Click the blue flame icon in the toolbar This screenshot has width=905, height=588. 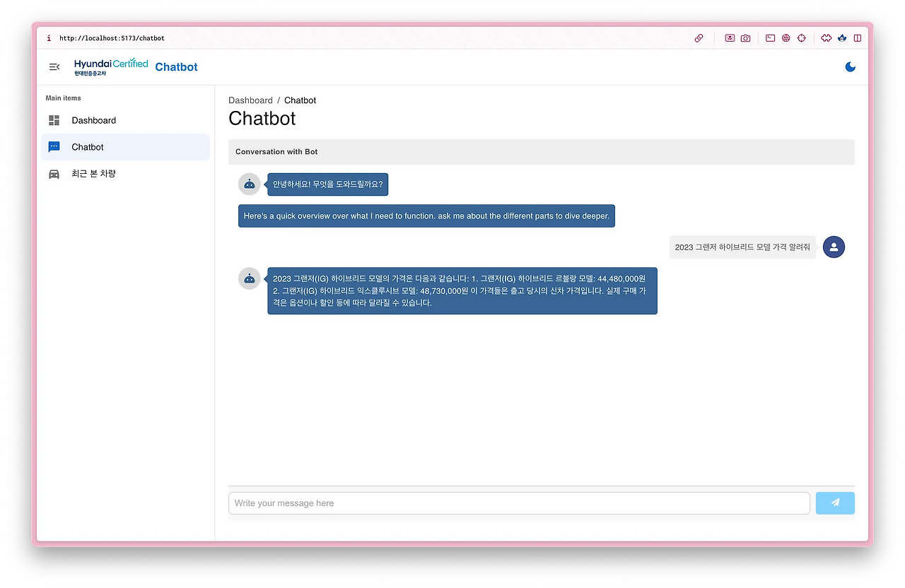[841, 38]
